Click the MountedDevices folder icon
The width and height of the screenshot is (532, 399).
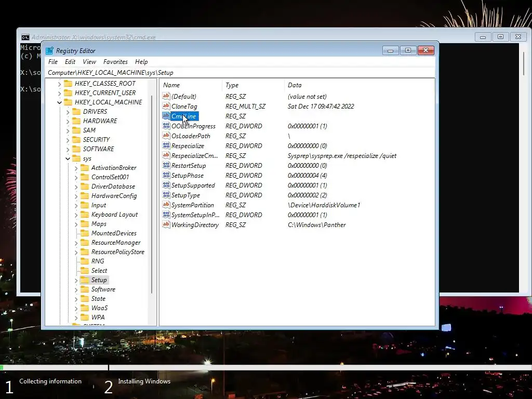(85, 233)
